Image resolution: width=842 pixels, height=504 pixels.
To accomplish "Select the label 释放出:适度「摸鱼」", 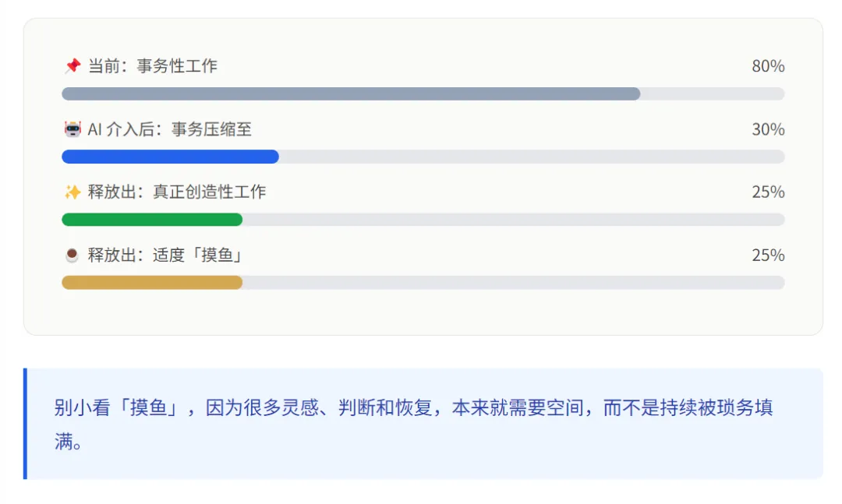I will [166, 255].
